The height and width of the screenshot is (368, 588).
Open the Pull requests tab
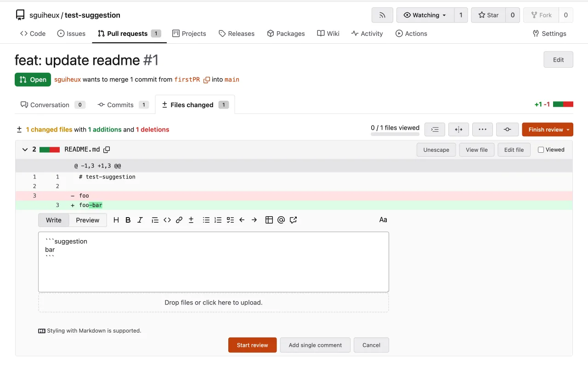pos(129,34)
